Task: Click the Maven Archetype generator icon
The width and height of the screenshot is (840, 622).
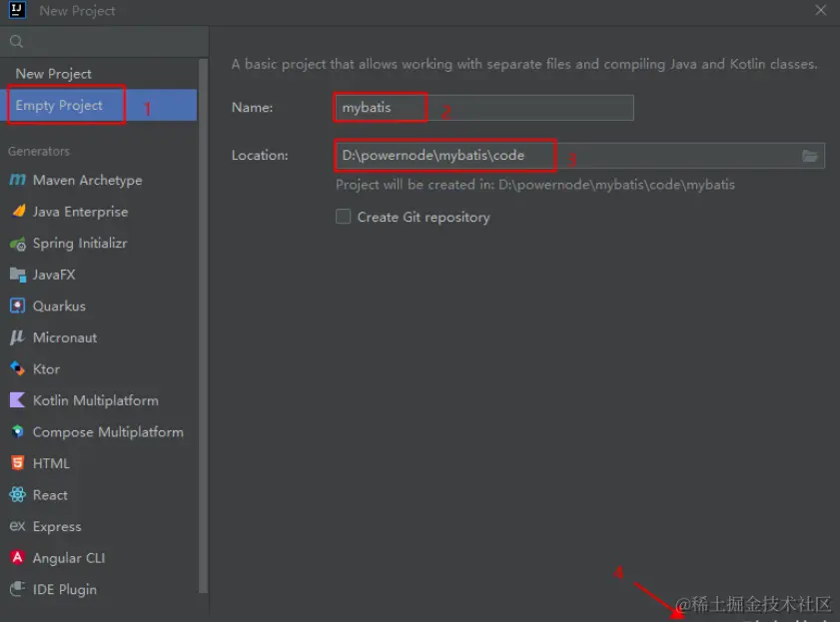Action: point(17,180)
